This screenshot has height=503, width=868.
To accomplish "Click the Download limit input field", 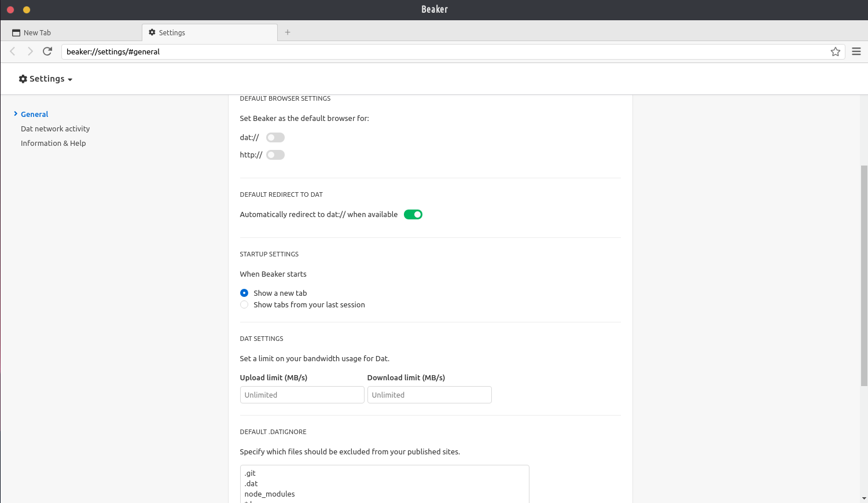I will [429, 395].
